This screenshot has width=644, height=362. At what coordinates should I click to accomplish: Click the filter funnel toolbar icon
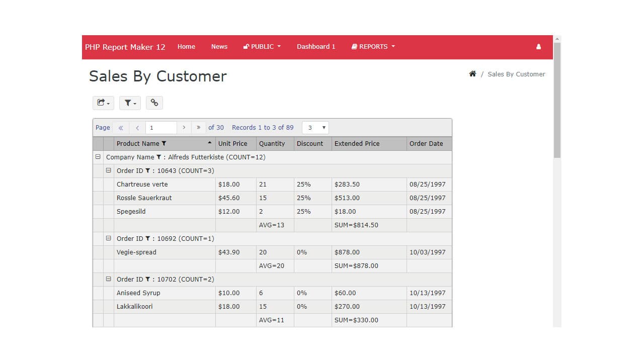129,103
